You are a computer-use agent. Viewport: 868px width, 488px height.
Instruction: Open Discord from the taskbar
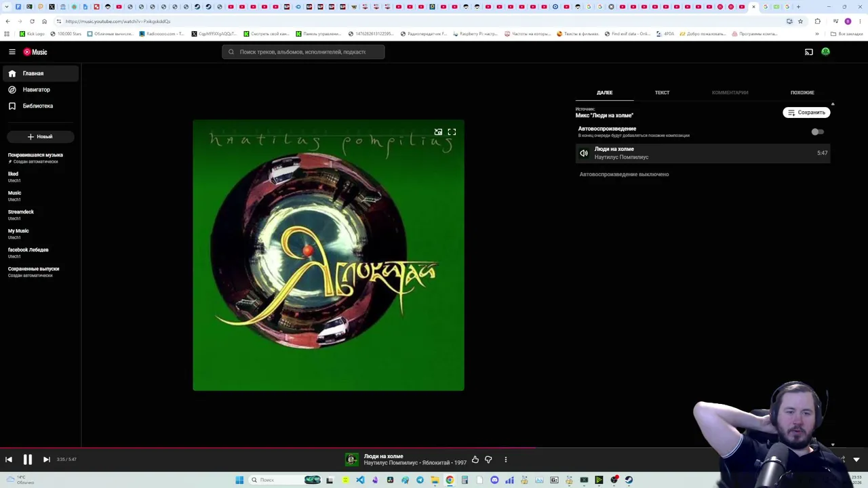(494, 480)
